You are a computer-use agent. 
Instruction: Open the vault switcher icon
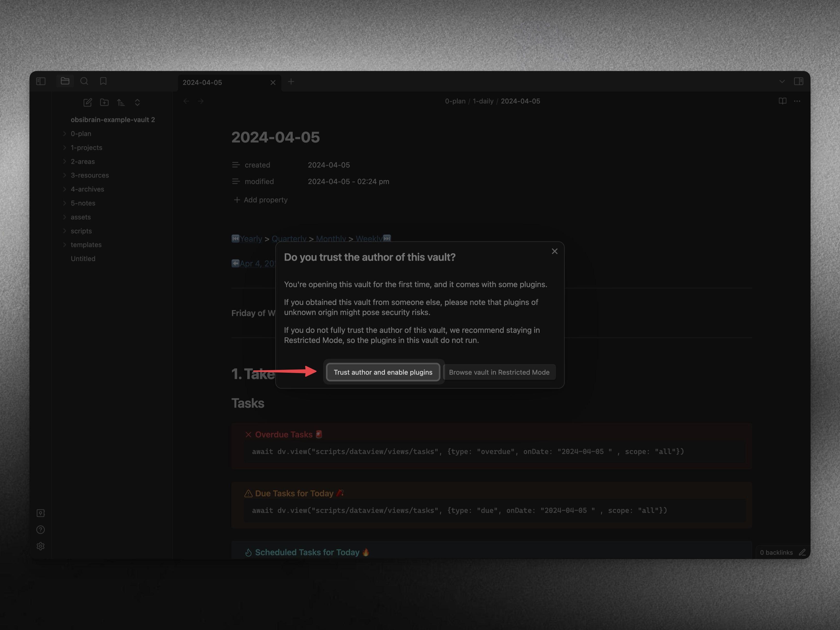(x=41, y=513)
